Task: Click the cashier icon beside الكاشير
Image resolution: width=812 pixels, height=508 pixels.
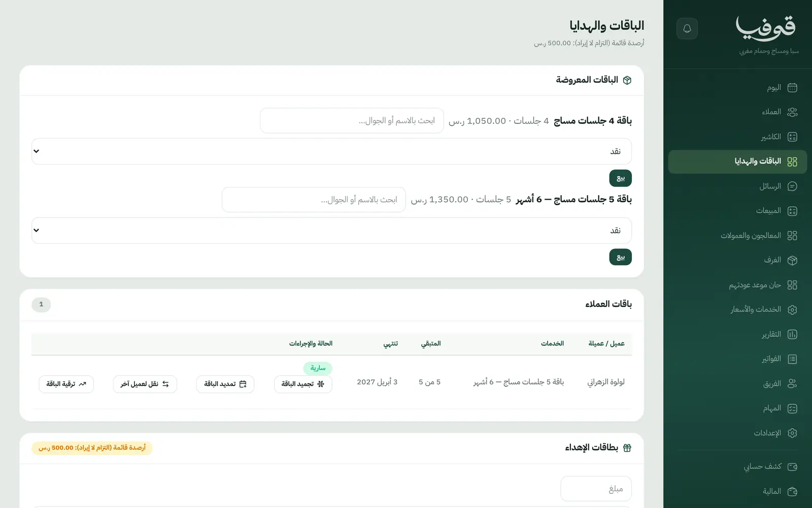Action: 792,137
